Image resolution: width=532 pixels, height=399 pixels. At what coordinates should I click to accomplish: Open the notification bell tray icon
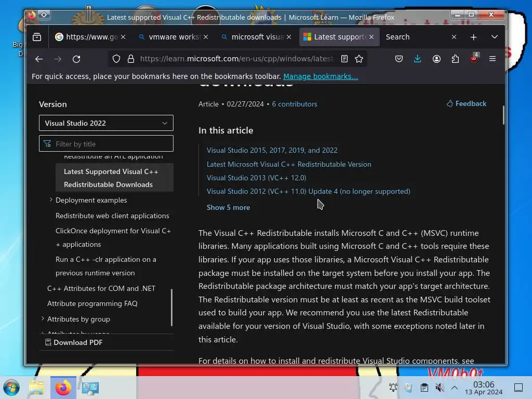(x=393, y=388)
